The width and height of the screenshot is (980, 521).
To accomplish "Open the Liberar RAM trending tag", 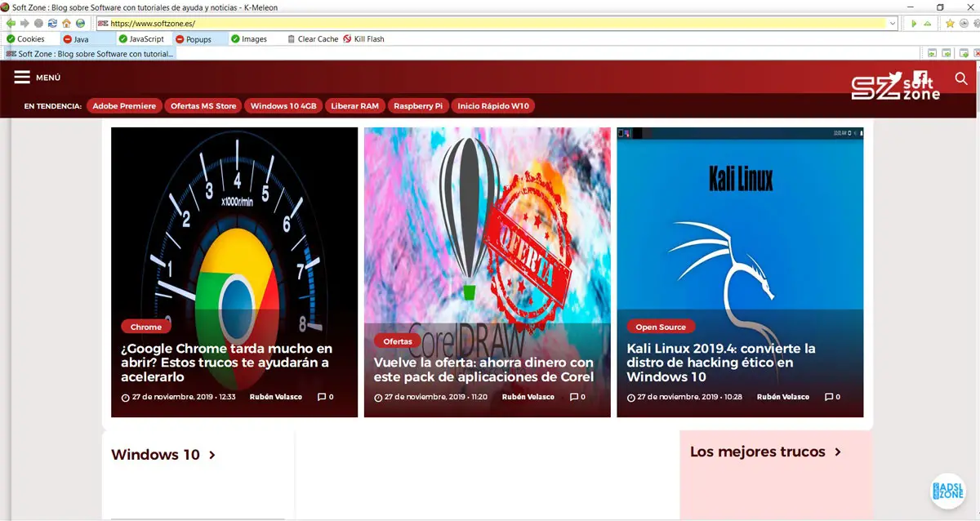I will point(355,106).
